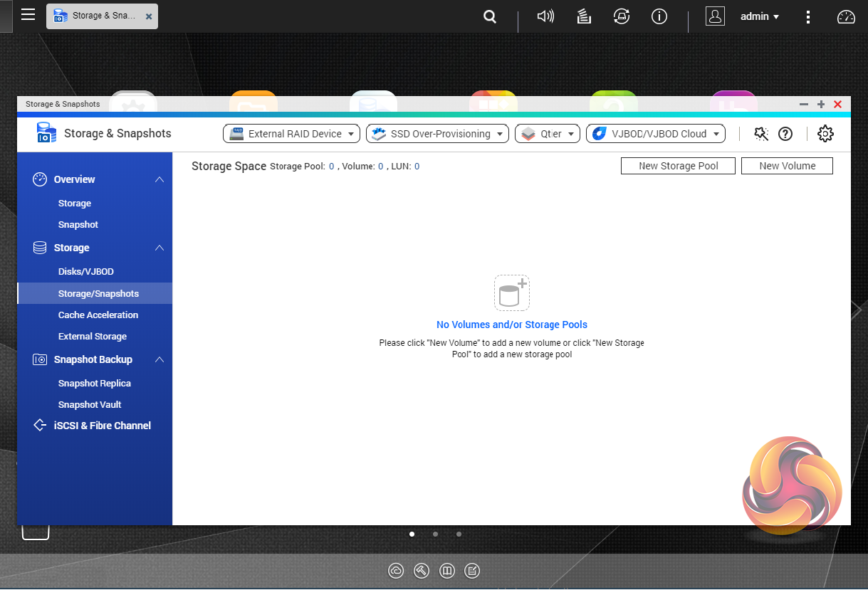Go to the third desktop page dot
The height and width of the screenshot is (590, 868).
459,534
